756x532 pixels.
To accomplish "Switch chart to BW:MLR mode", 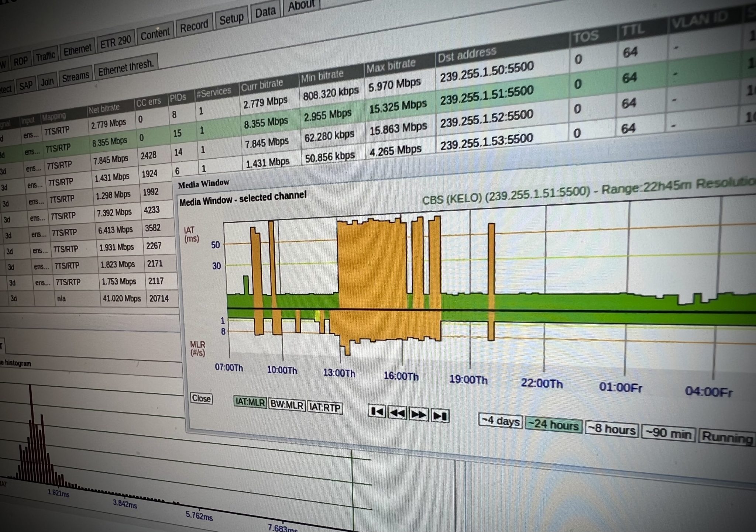I will [x=287, y=404].
